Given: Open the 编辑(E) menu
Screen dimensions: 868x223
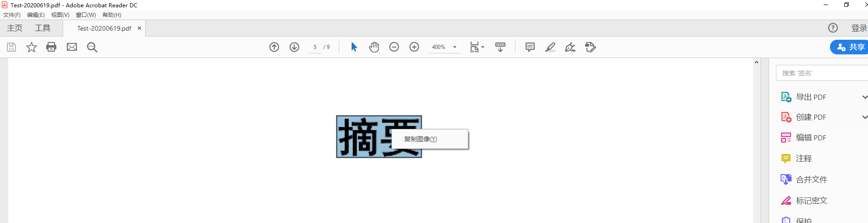Looking at the screenshot, I should 36,15.
